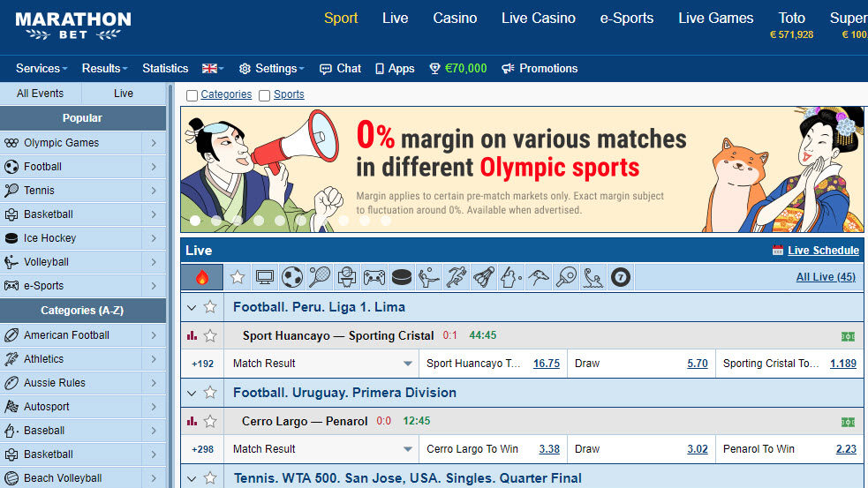
Task: Favourite the Uruguay Primera Division league
Action: pyautogui.click(x=210, y=393)
